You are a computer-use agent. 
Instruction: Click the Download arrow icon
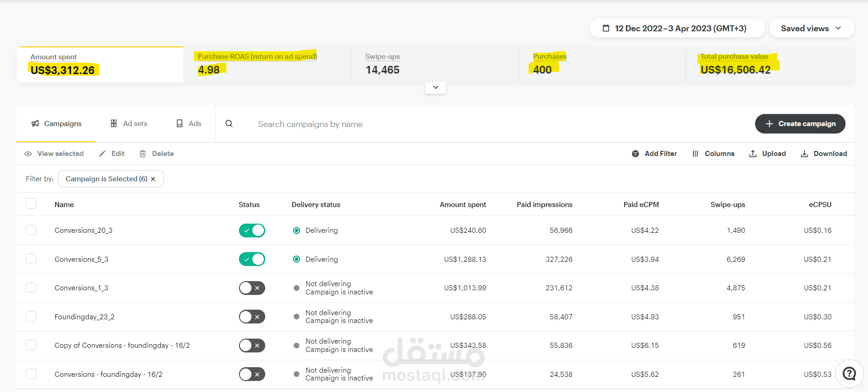804,154
